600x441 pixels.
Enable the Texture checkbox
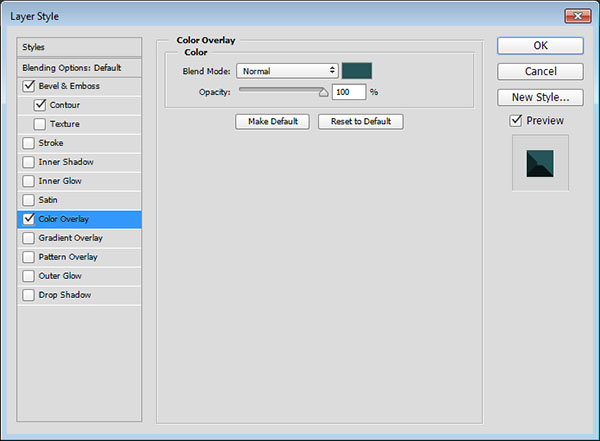[40, 124]
